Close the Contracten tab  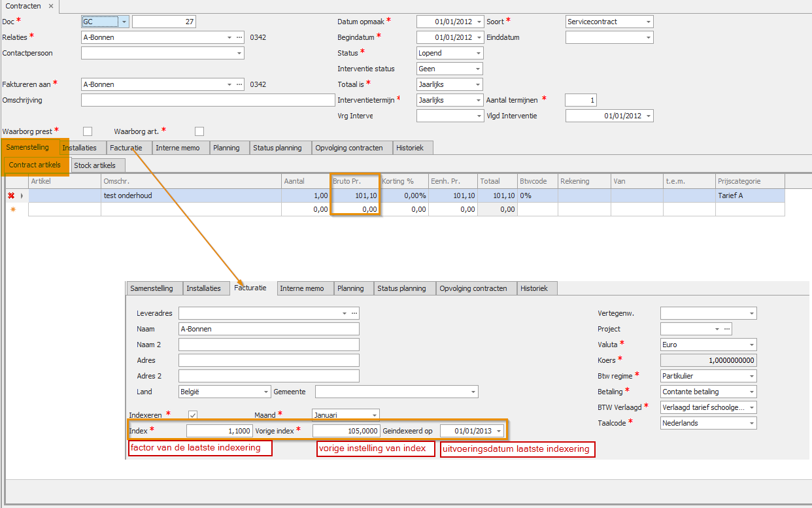tap(51, 6)
